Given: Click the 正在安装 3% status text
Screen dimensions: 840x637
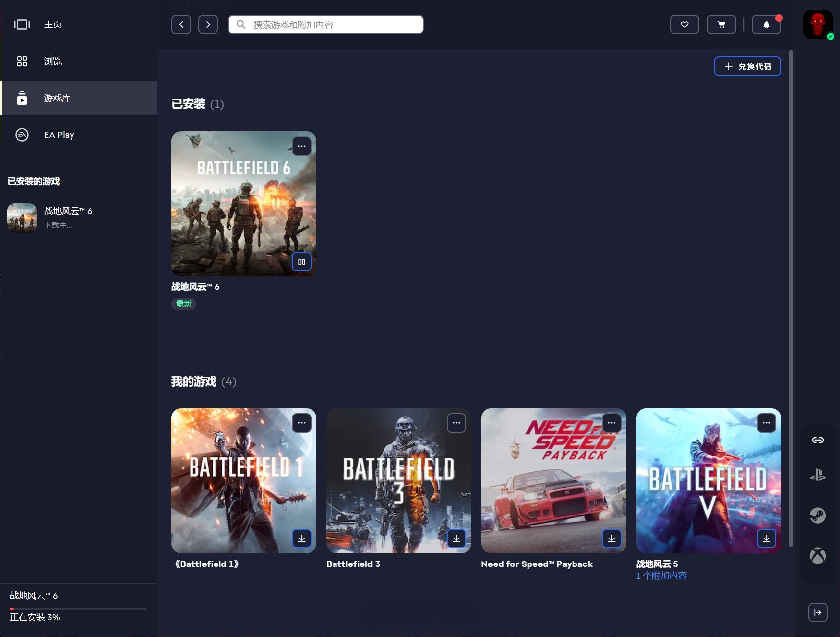Looking at the screenshot, I should point(35,617).
